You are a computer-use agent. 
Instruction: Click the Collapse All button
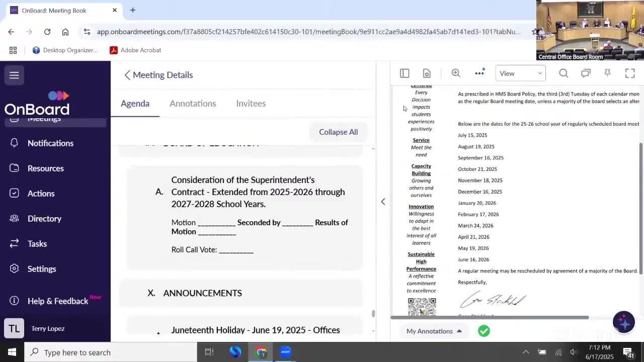pos(338,132)
